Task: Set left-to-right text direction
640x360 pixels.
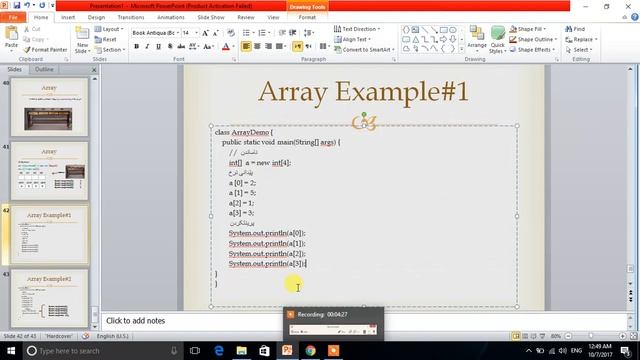Action: (x=297, y=46)
